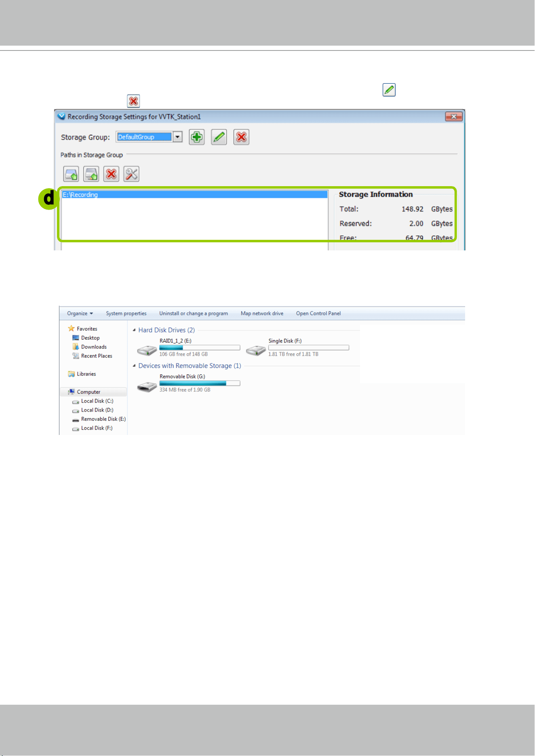Screen dimensions: 535x756
Task: Click Devices with Removable Storage (1) header
Action: [190, 365]
